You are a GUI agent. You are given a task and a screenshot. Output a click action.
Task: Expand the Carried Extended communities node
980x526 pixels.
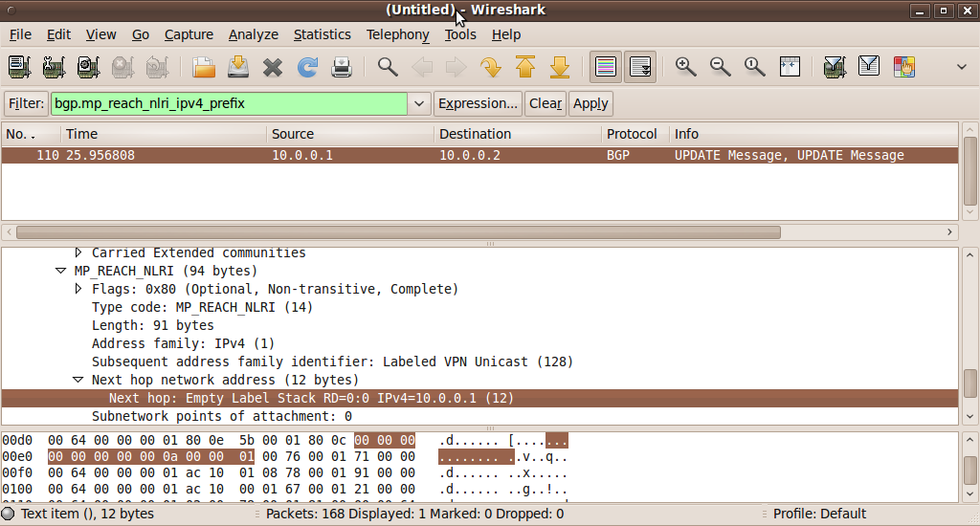(x=78, y=253)
